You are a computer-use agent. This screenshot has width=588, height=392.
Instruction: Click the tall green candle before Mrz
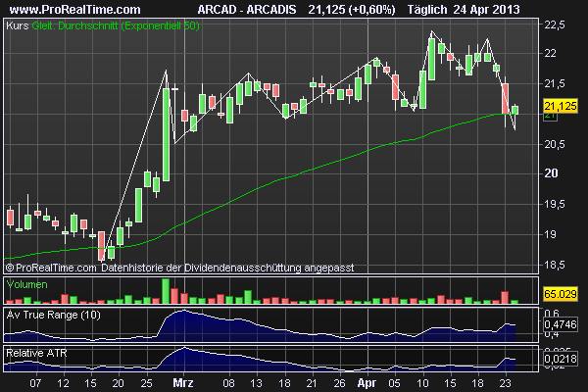click(167, 135)
